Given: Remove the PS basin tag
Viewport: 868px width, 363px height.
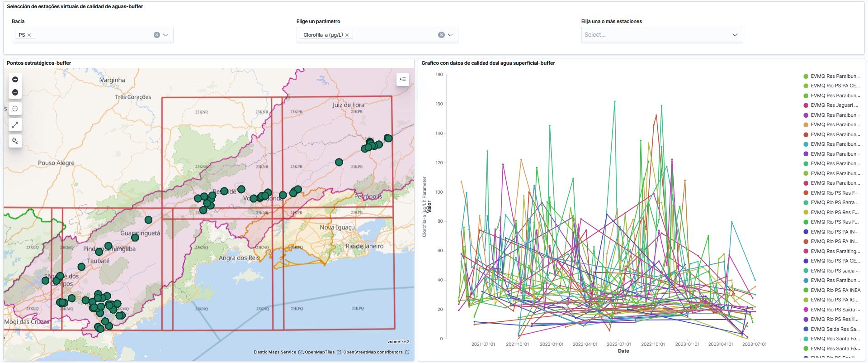Looking at the screenshot, I should click(29, 35).
